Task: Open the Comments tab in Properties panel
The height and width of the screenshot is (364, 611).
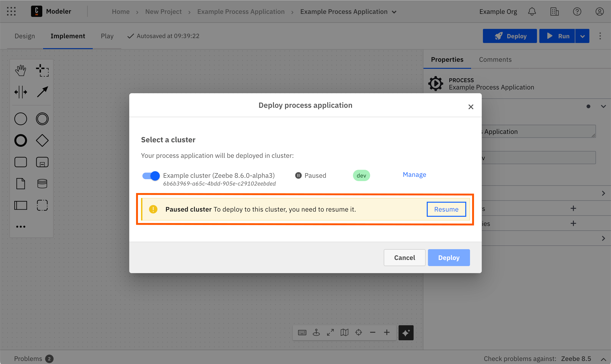Action: click(495, 59)
